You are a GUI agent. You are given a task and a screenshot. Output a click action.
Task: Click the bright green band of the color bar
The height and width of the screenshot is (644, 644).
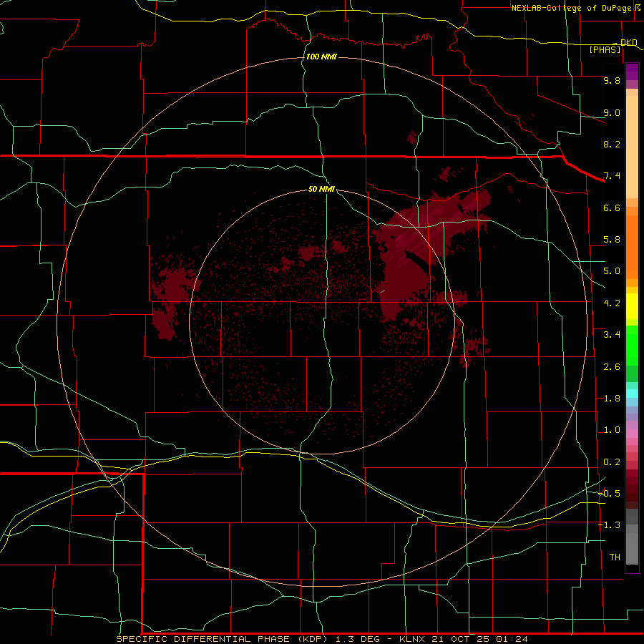tap(632, 346)
